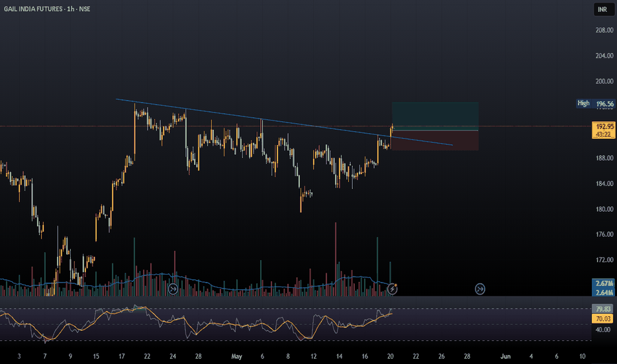
Task: Click date 24 on the time axis
Action: [173, 357]
